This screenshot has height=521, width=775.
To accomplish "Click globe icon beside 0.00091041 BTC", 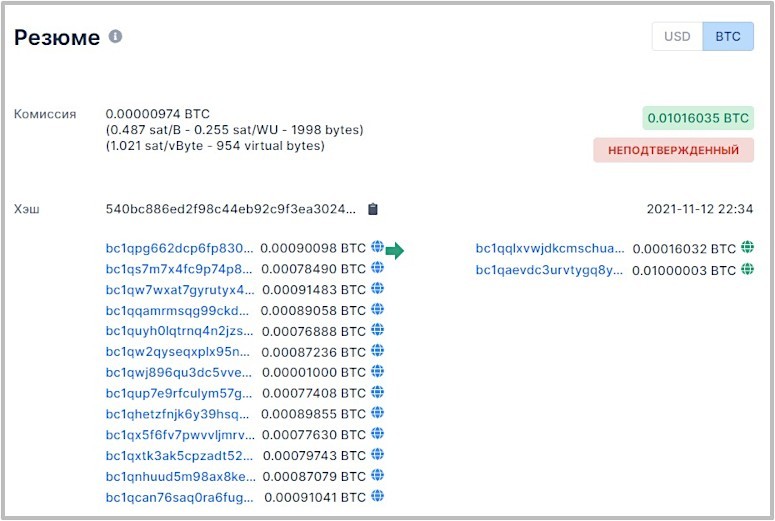I will (378, 496).
